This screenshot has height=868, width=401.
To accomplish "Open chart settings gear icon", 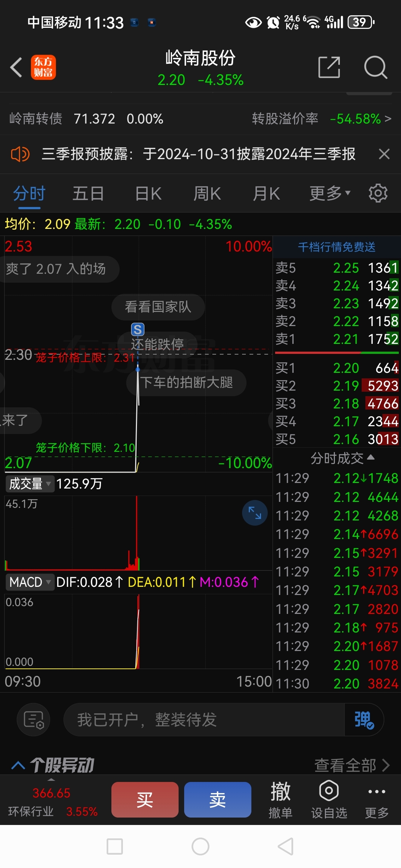I will [378, 193].
